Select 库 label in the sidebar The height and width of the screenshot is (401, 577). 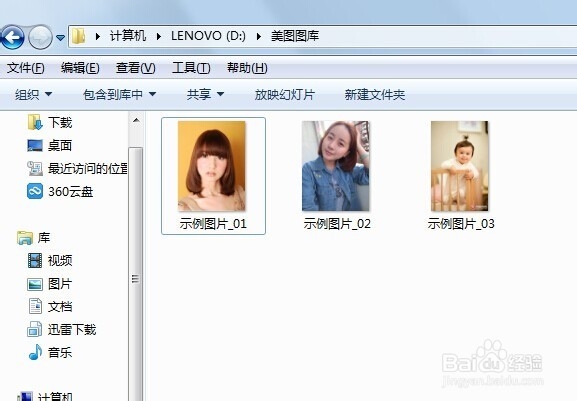point(44,238)
